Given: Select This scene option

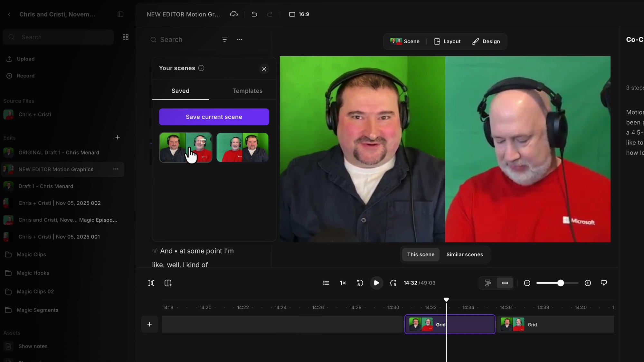Looking at the screenshot, I should [x=421, y=254].
